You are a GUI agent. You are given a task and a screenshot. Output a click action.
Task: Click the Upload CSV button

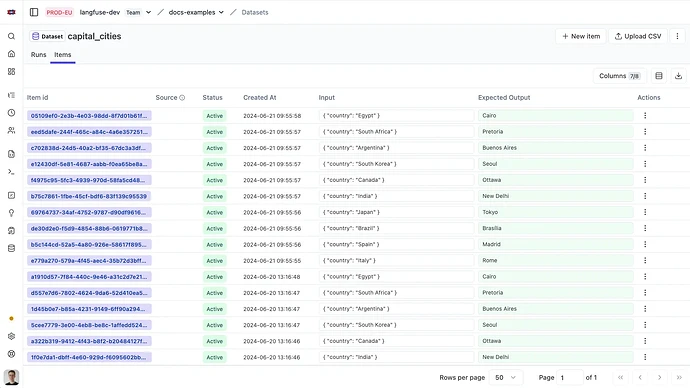point(638,36)
